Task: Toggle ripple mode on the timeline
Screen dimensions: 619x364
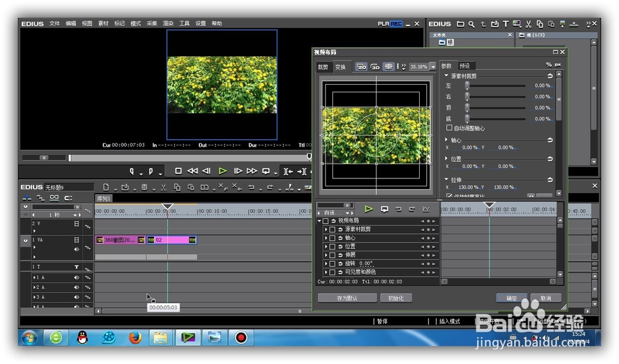Action: [40, 198]
